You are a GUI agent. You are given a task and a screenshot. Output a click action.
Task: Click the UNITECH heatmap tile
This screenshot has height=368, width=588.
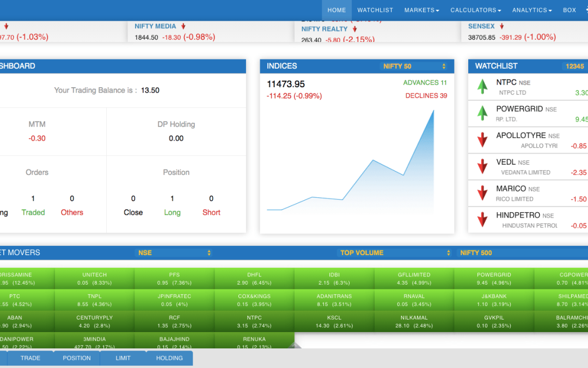pyautogui.click(x=95, y=279)
